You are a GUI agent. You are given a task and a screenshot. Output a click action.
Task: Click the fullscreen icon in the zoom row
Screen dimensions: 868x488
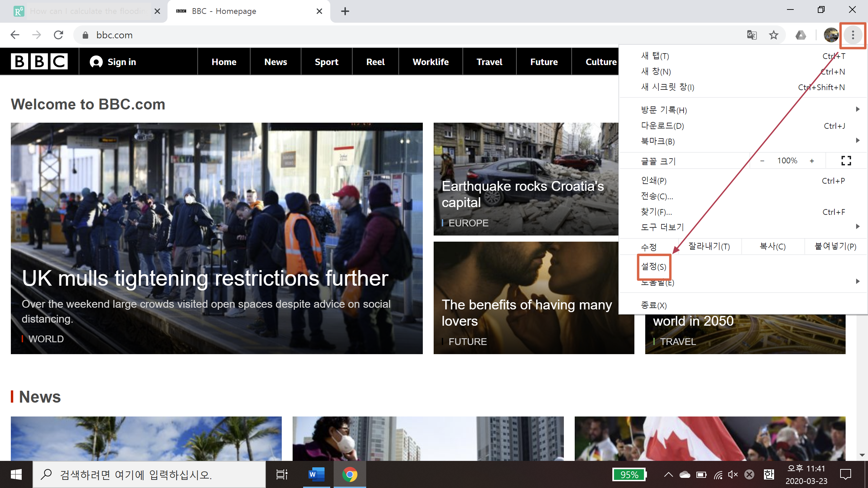(x=846, y=161)
